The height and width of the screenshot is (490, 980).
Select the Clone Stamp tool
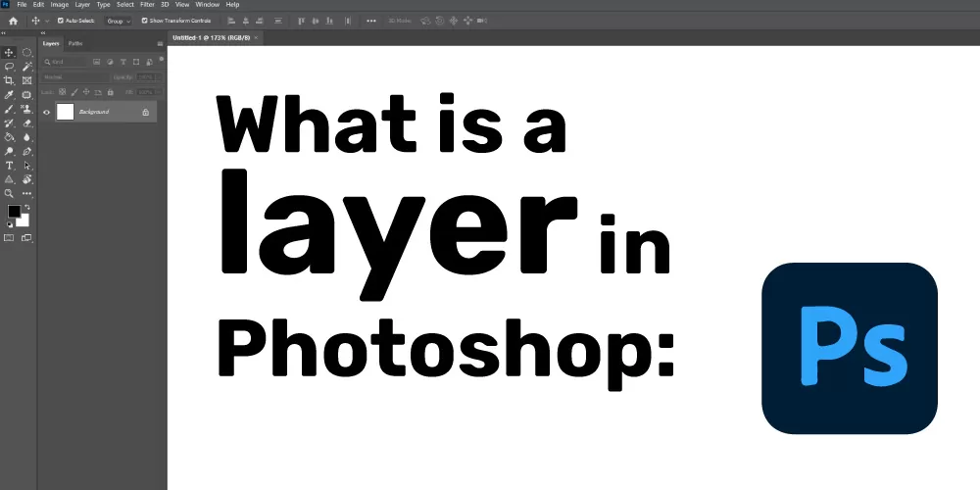26,109
